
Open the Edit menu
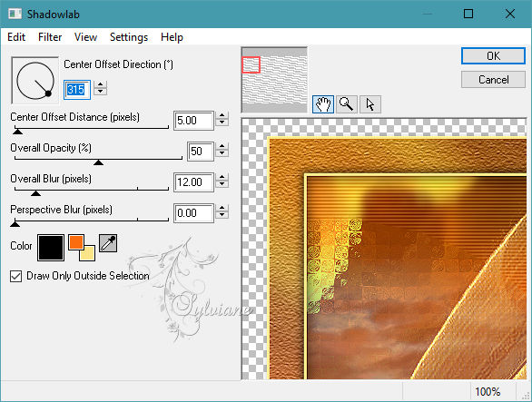tap(16, 37)
